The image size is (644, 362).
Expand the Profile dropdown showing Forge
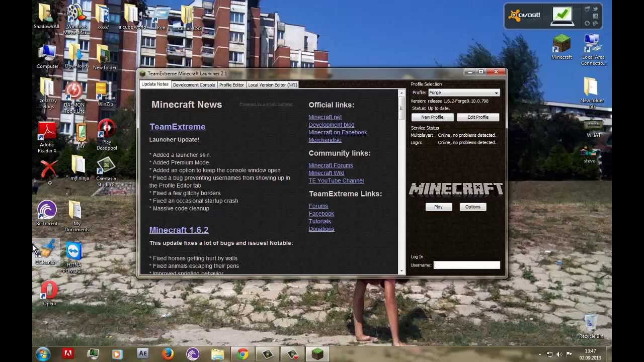464,93
